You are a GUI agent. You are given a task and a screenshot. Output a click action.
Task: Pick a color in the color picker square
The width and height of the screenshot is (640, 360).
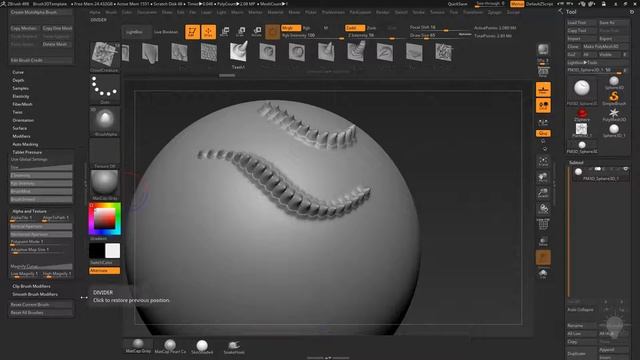[x=104, y=219]
